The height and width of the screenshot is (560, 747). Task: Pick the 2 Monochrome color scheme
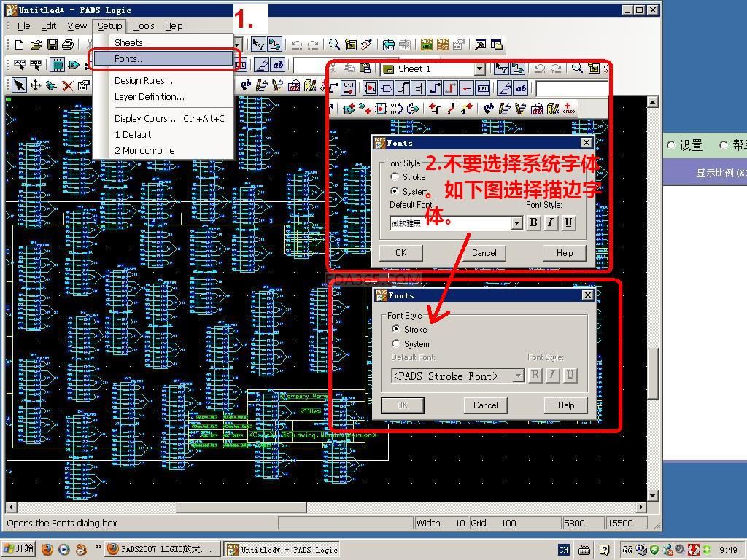pyautogui.click(x=163, y=150)
